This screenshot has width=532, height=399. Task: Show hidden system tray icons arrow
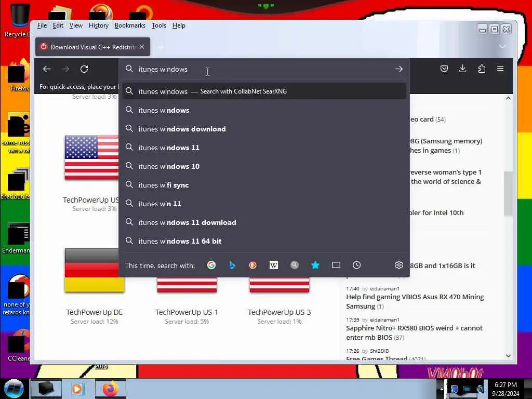click(442, 389)
